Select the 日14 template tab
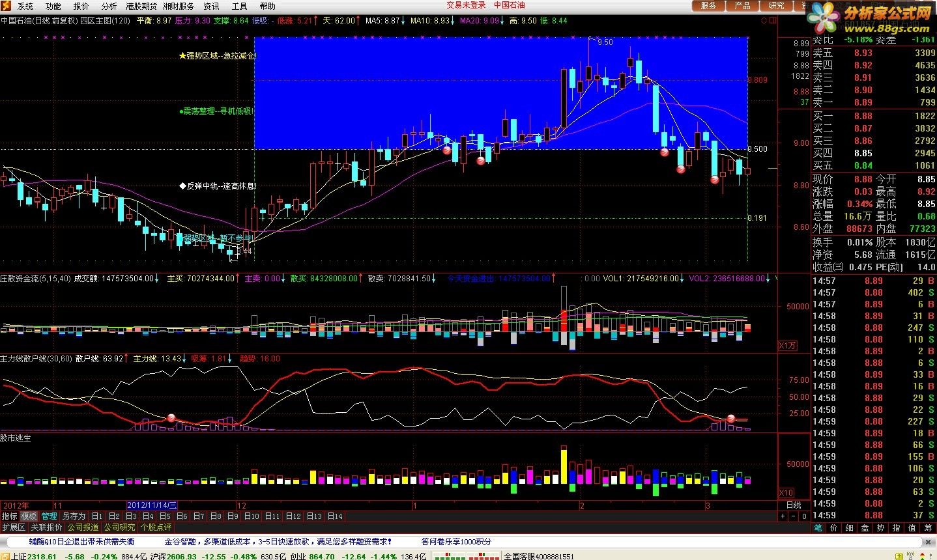Viewport: 937px width, 560px height. click(x=335, y=516)
